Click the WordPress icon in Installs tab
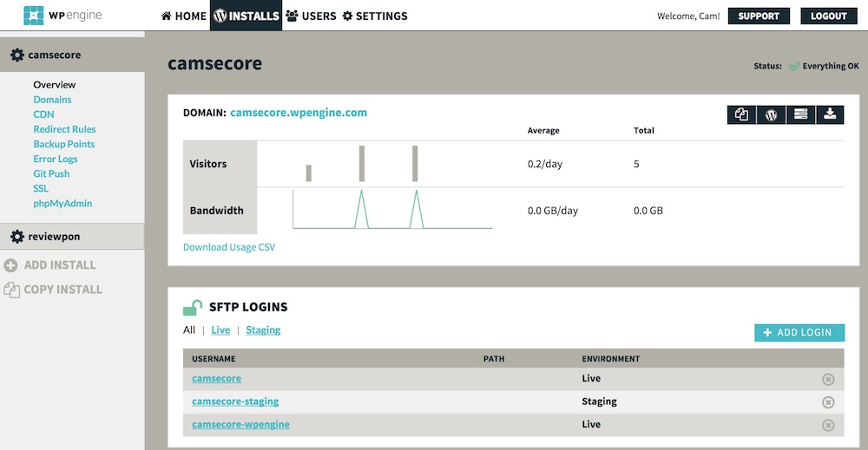868x450 pixels. pos(220,16)
